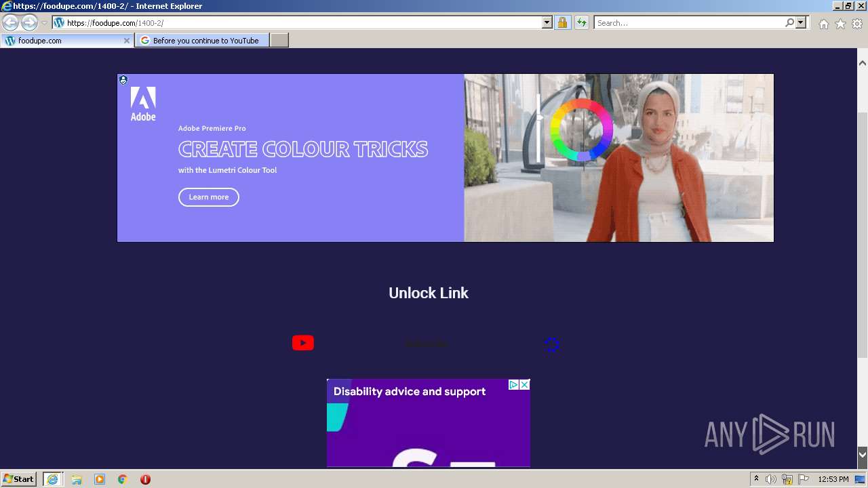
Task: Open the Windows Start menu
Action: 19,479
